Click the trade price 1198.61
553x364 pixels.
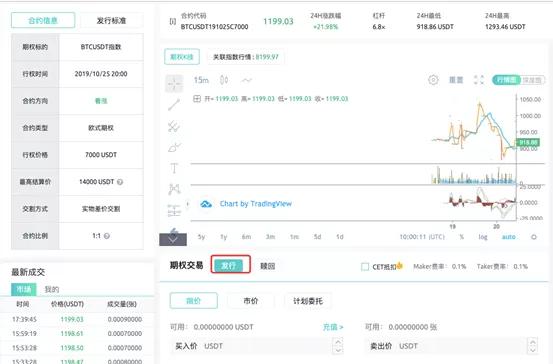pyautogui.click(x=72, y=334)
